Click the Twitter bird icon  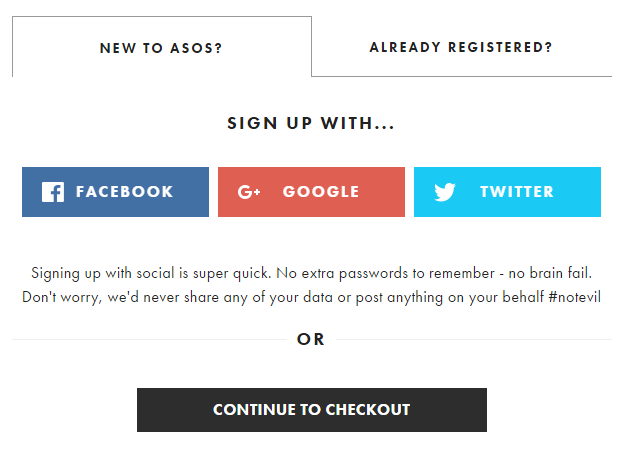coord(445,192)
